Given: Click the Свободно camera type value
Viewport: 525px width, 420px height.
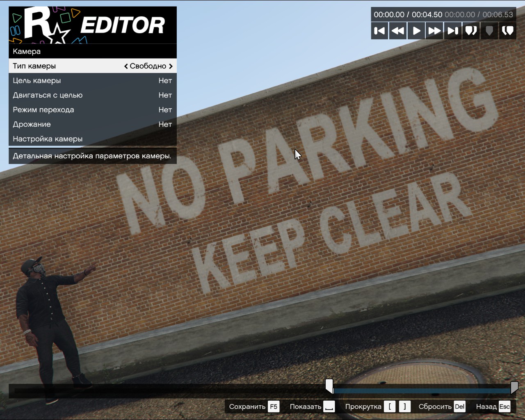Looking at the screenshot, I should (148, 66).
